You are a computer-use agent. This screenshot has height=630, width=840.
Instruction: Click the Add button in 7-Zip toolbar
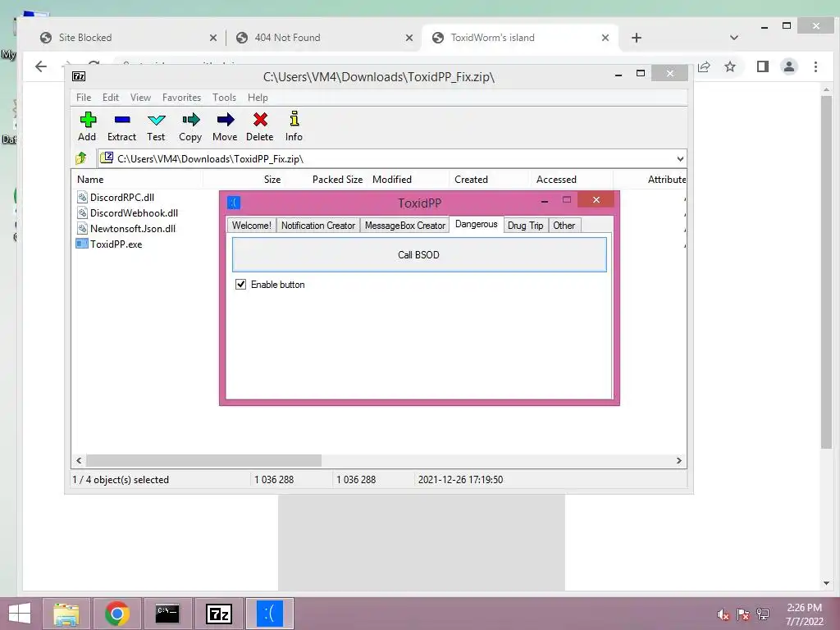[x=87, y=126]
